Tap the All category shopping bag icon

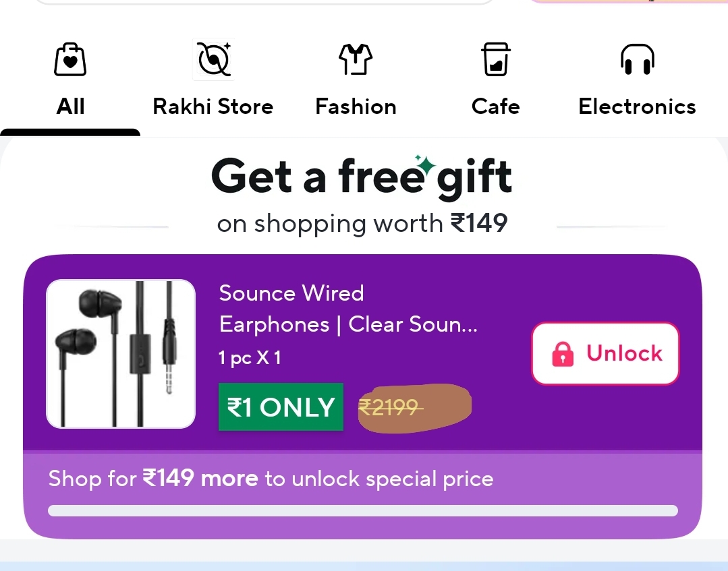(x=70, y=59)
